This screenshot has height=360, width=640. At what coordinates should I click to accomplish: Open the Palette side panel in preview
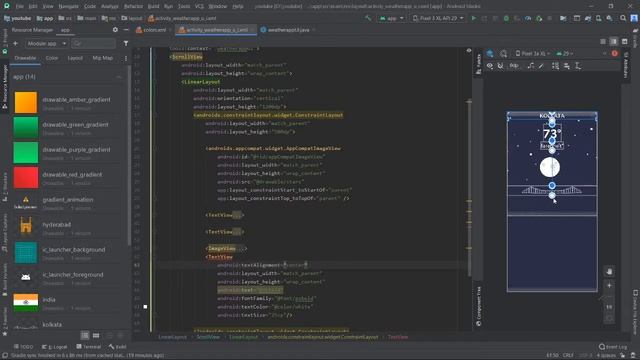tap(478, 64)
